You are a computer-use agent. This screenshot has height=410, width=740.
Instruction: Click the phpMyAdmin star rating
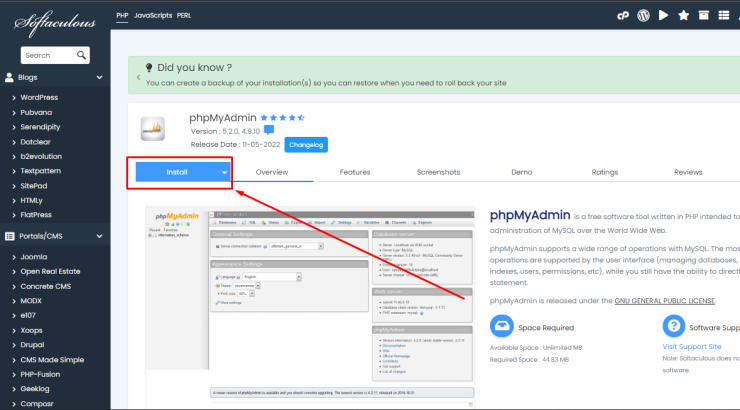tap(282, 118)
